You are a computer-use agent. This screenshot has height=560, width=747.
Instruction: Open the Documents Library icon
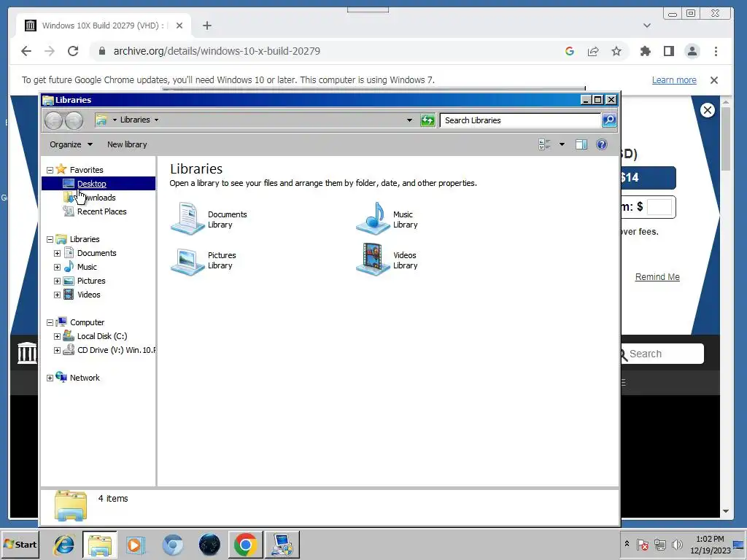pyautogui.click(x=187, y=219)
